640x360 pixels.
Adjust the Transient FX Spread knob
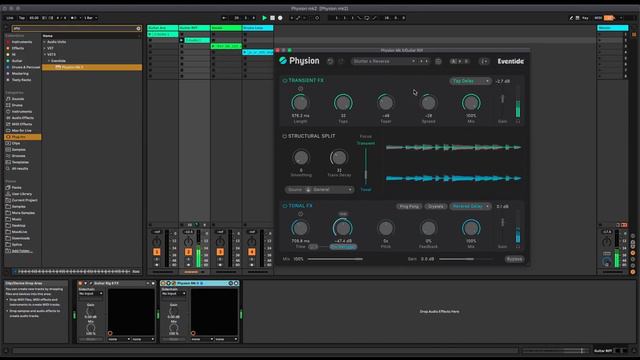tap(428, 103)
